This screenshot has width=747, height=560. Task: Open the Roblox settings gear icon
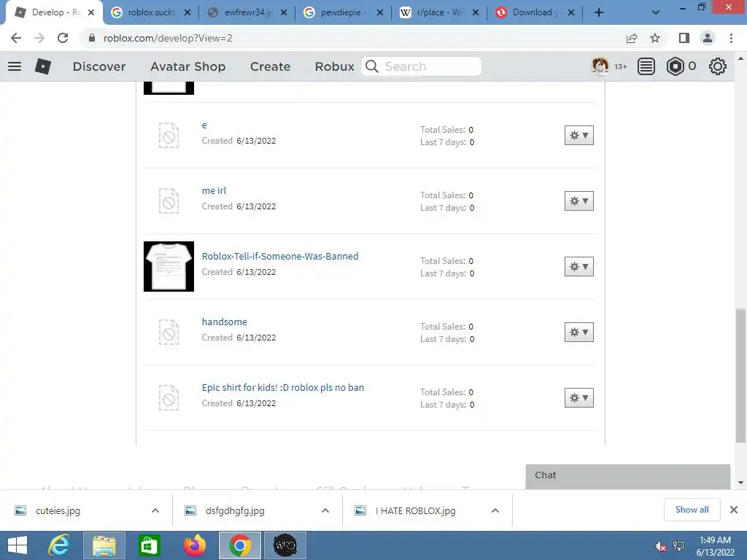(718, 66)
